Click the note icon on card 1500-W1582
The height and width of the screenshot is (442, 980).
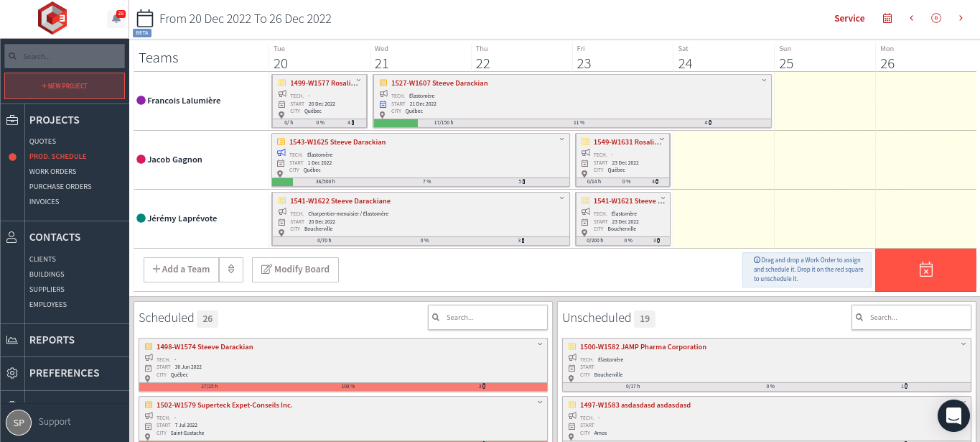click(571, 346)
